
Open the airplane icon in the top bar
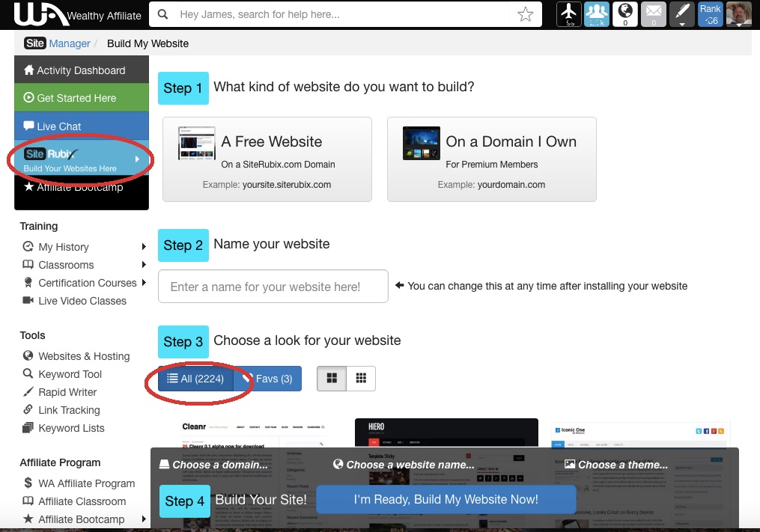[x=569, y=14]
